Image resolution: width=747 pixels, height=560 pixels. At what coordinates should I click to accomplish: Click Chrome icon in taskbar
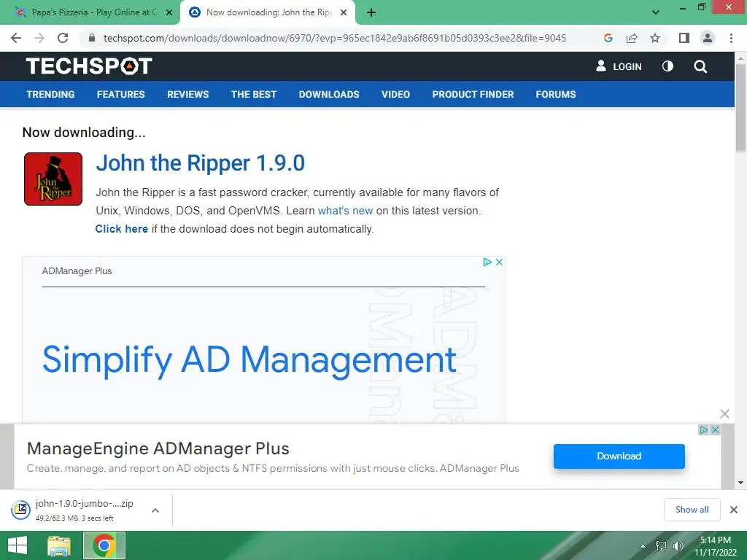[104, 545]
